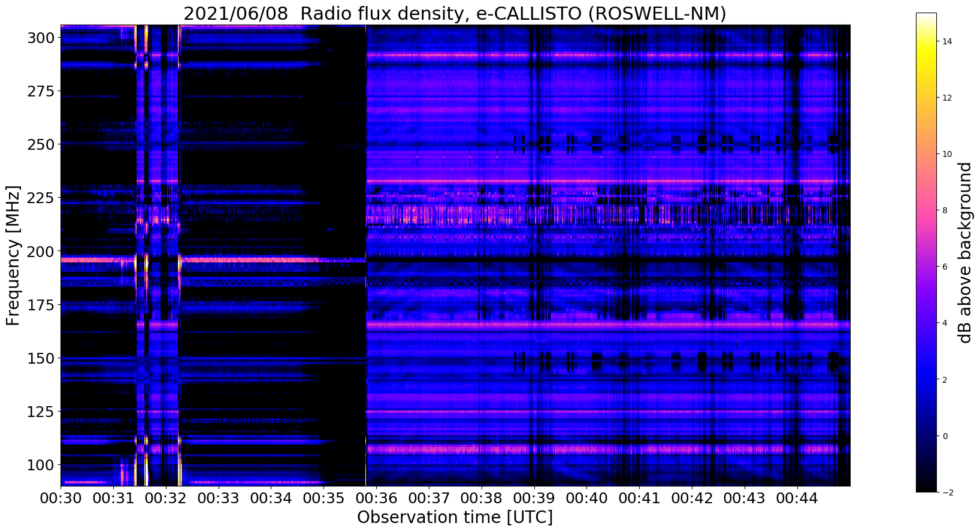Click the 275 frequency tick label
980x532 pixels.
[x=41, y=91]
